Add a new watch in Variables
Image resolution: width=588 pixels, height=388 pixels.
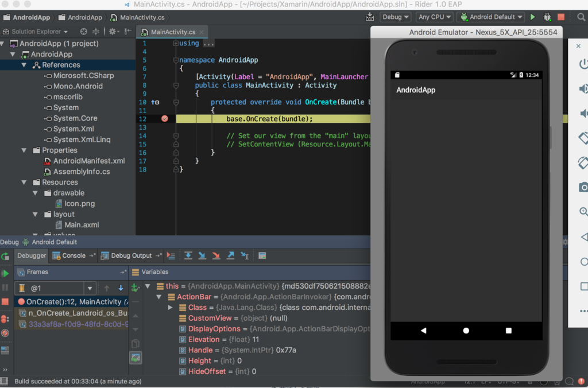(136, 288)
